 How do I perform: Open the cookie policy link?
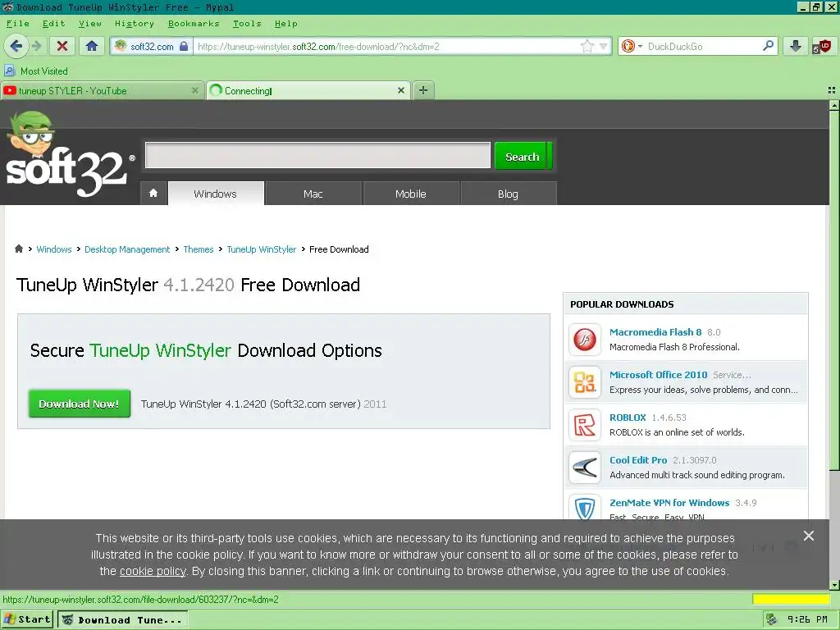(x=153, y=571)
